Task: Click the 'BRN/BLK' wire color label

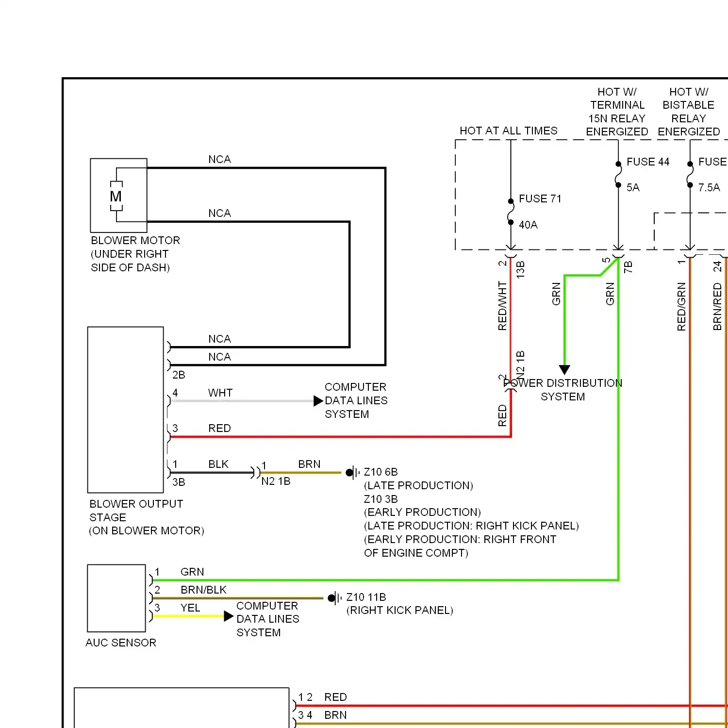Action: pyautogui.click(x=203, y=590)
